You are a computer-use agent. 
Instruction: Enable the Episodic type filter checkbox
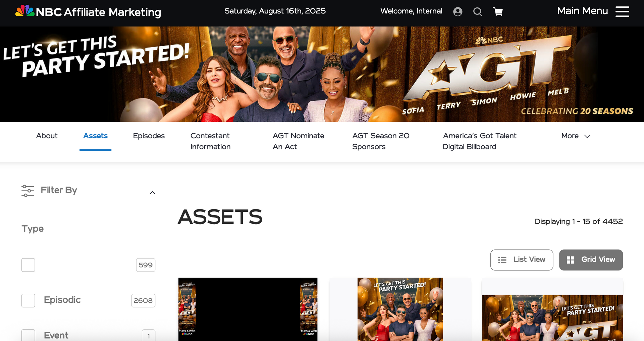pos(28,300)
